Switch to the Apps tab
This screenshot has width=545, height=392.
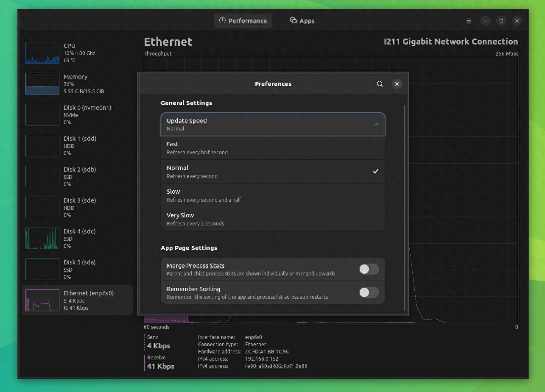click(302, 21)
